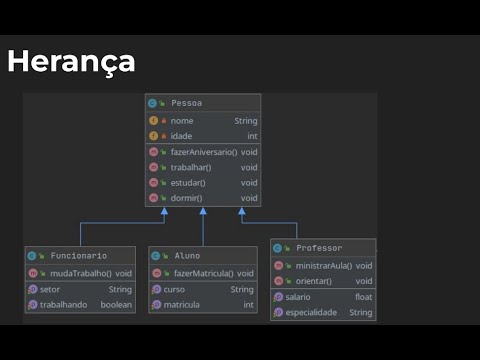The height and width of the screenshot is (360, 480).
Task: Click the class icon beside Funcionario
Action: (x=32, y=256)
